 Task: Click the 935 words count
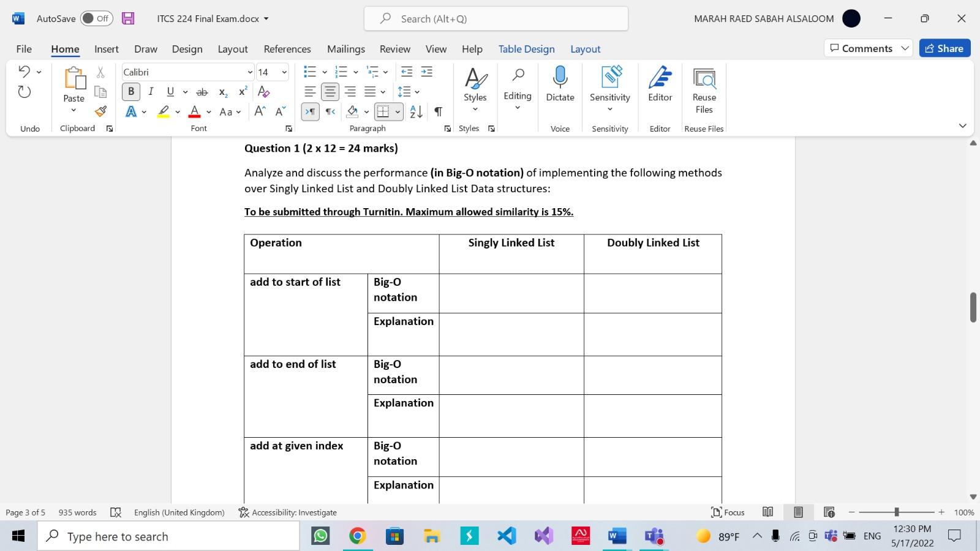(77, 512)
